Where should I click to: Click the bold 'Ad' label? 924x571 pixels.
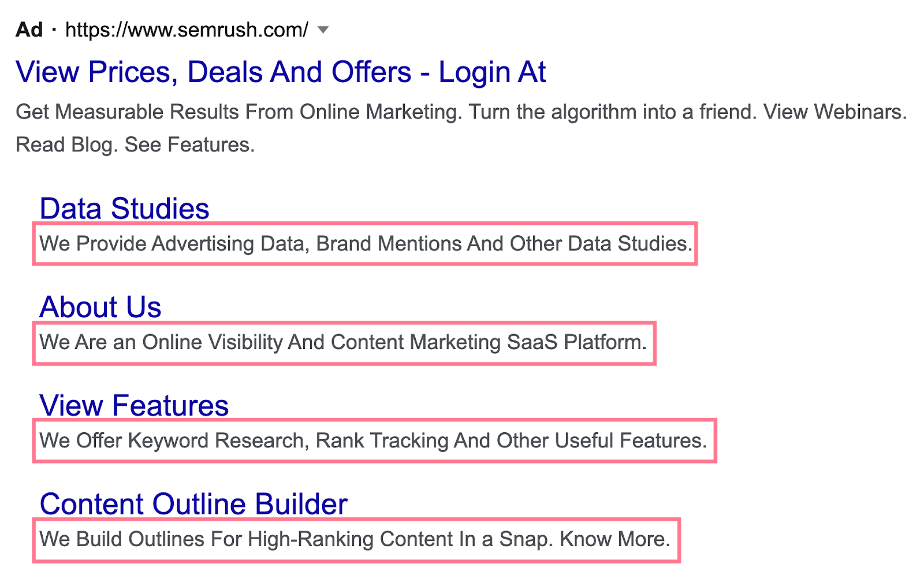(28, 30)
